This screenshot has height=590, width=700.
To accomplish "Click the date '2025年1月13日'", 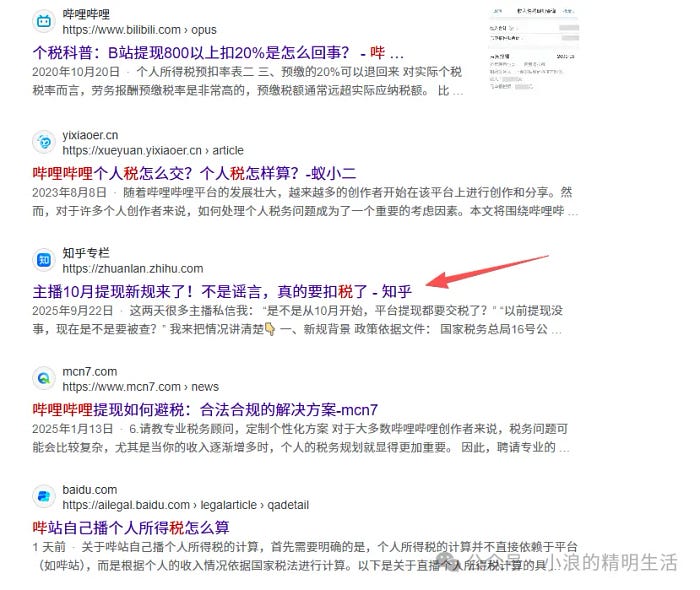I will coord(72,429).
